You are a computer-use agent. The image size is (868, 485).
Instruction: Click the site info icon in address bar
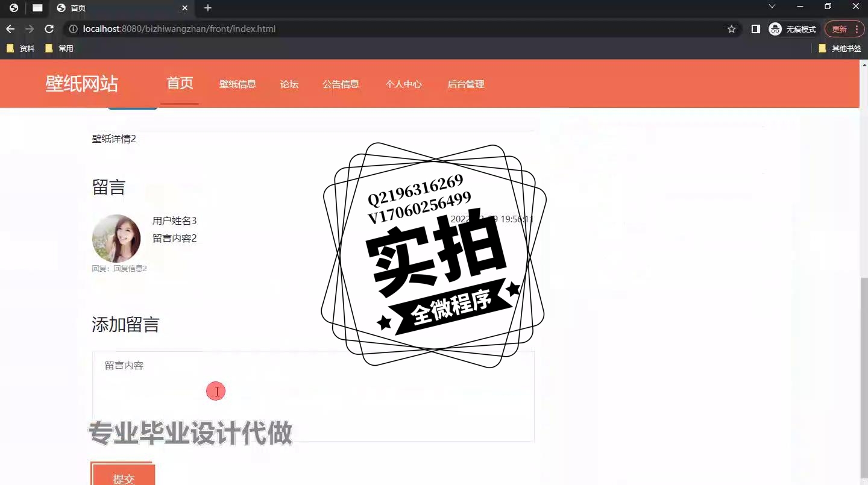[73, 29]
